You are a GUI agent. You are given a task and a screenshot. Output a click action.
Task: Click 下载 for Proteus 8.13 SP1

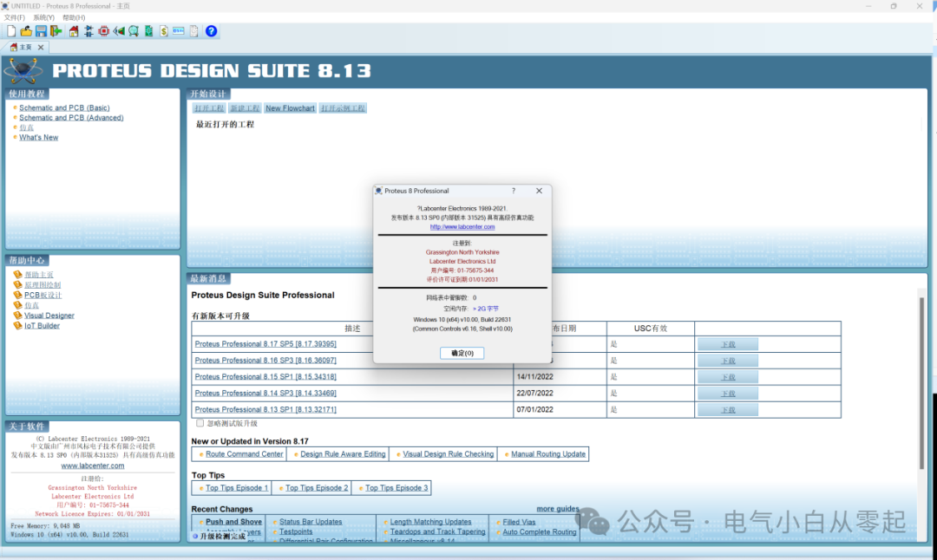(728, 410)
